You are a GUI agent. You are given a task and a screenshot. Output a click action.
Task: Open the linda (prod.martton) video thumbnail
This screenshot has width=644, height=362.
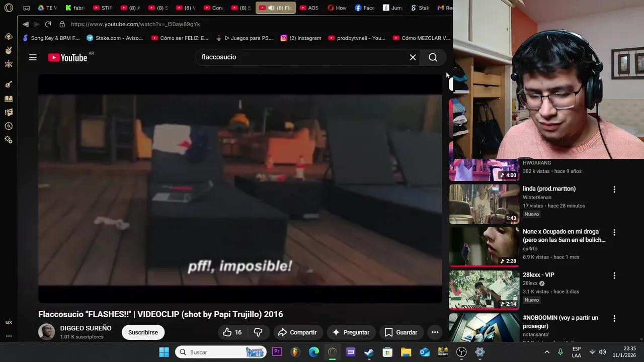pyautogui.click(x=484, y=204)
